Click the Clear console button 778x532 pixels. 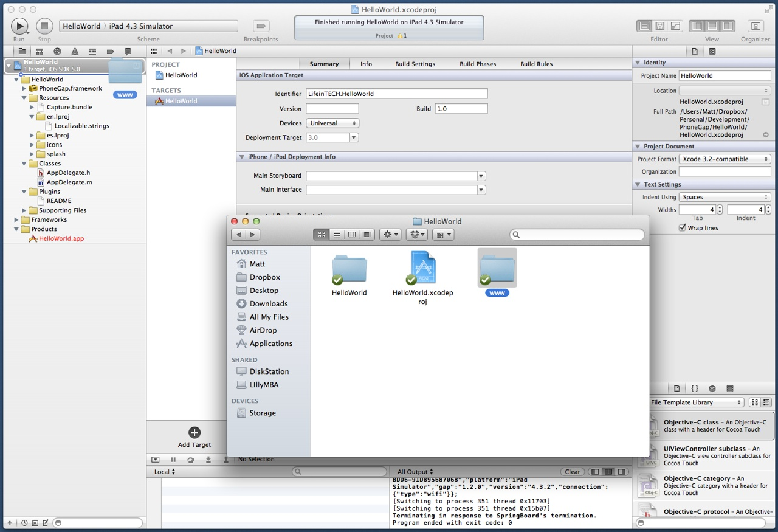point(572,472)
